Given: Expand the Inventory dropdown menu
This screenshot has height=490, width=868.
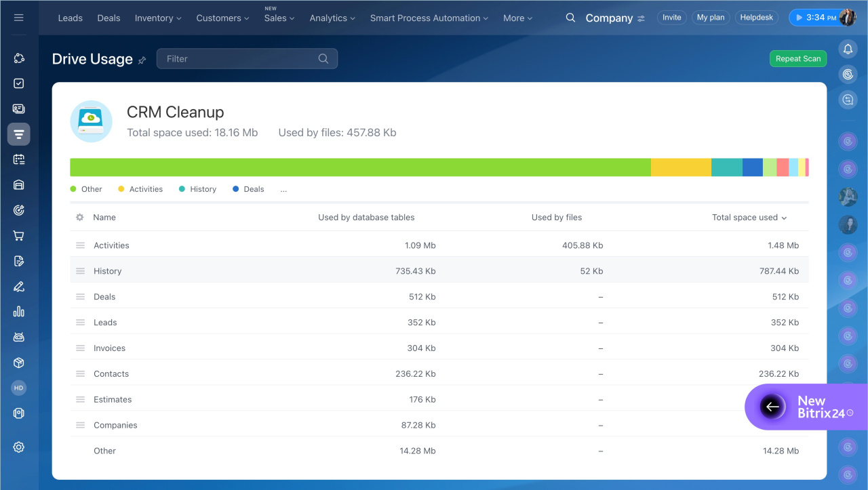Looking at the screenshot, I should coord(158,18).
